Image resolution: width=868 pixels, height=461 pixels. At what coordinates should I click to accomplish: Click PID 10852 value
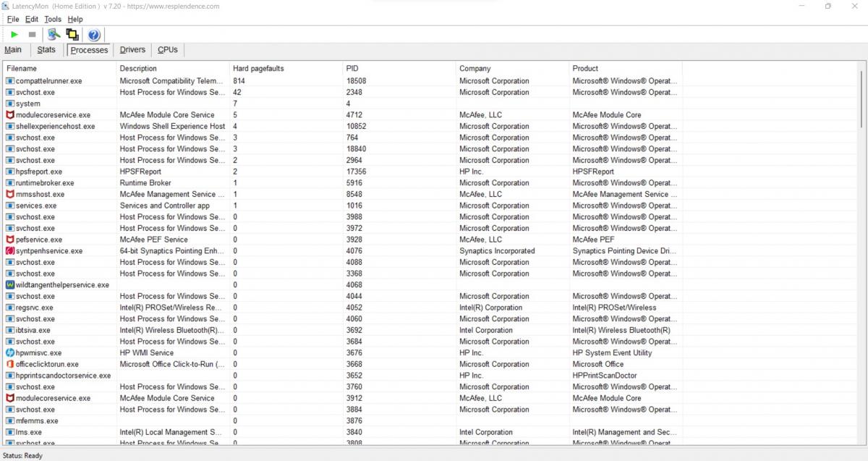pyautogui.click(x=357, y=126)
